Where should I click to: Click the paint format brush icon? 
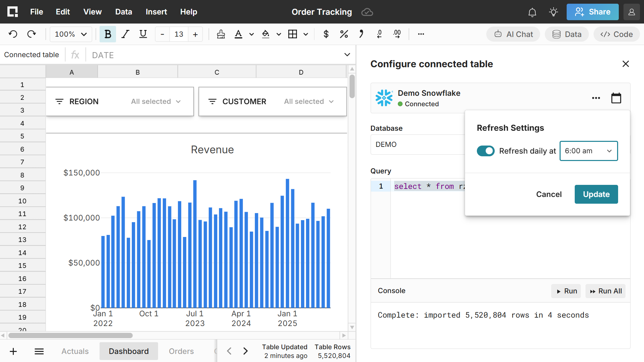tap(221, 34)
